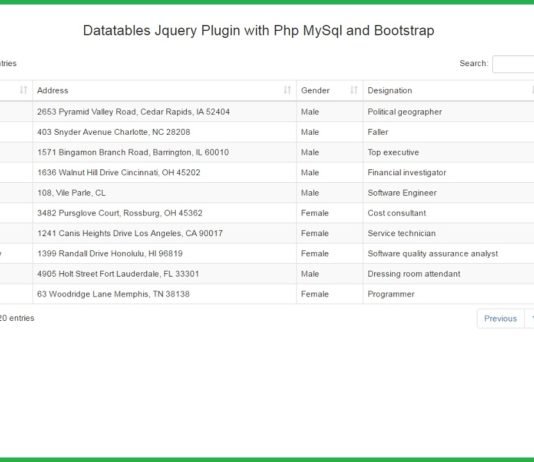
Task: Click the Software Engineer designation cell
Action: point(449,193)
